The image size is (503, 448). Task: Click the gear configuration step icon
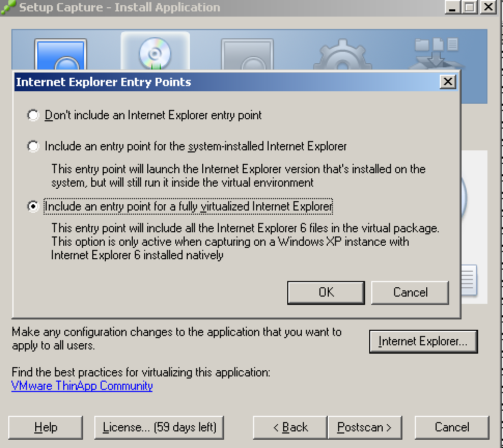pyautogui.click(x=343, y=54)
